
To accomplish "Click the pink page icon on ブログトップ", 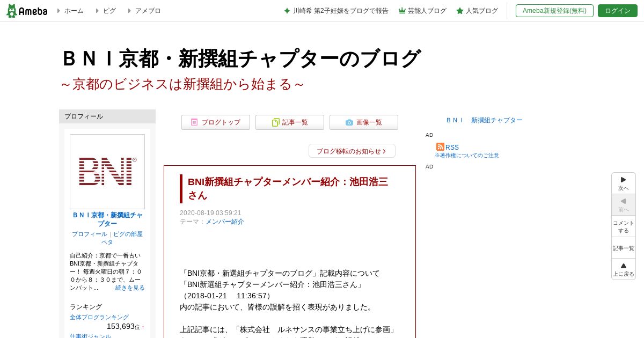I will click(x=194, y=122).
